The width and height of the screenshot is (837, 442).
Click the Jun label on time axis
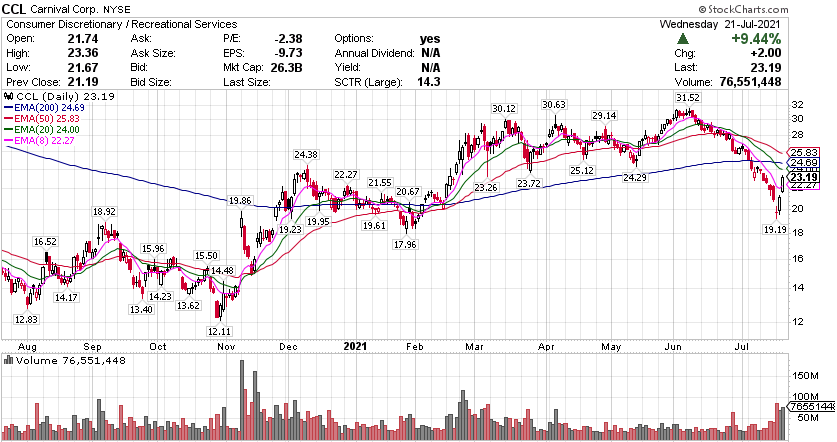[x=673, y=347]
